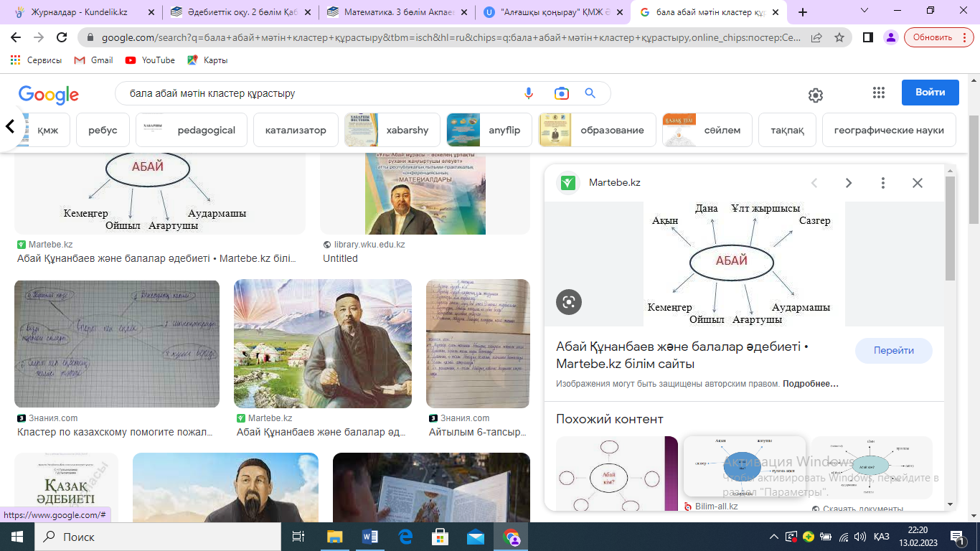
Task: Sign in with the Войти button
Action: 930,93
